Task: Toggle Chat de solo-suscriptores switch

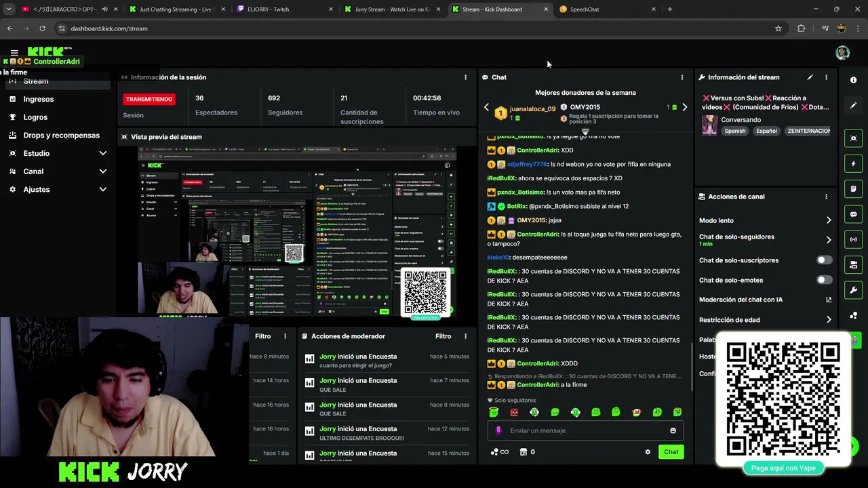Action: tap(824, 260)
